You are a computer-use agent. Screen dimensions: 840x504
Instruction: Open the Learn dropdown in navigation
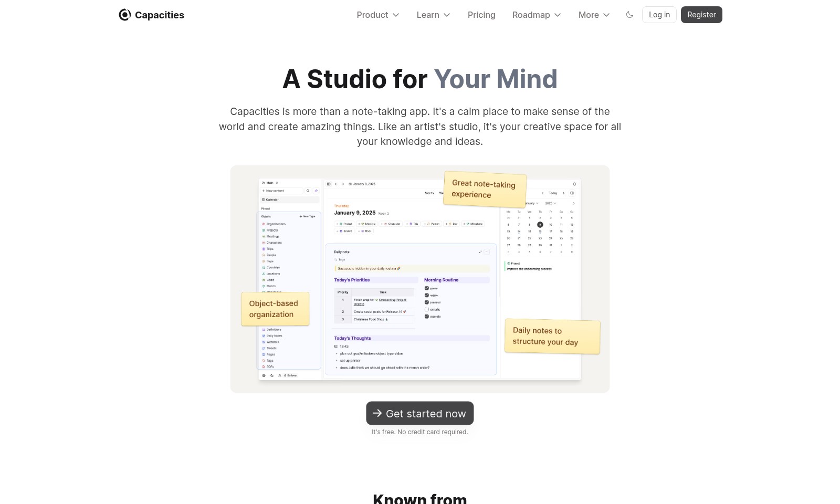[x=434, y=15]
